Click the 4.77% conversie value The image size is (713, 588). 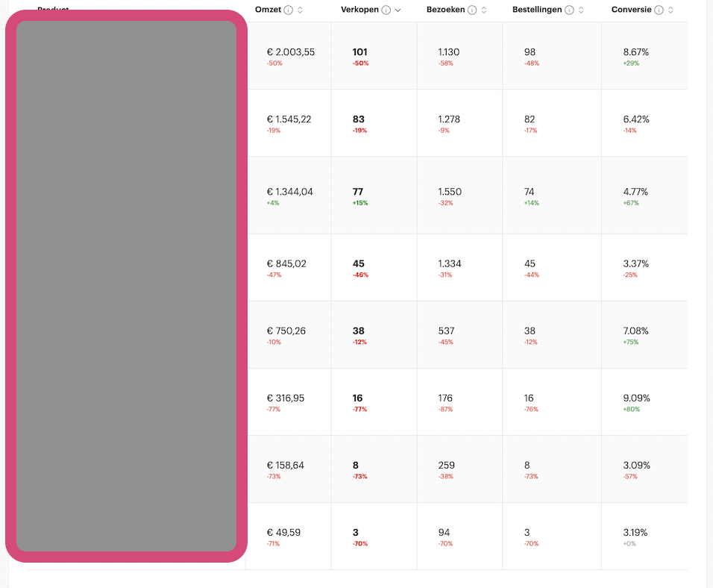point(635,192)
